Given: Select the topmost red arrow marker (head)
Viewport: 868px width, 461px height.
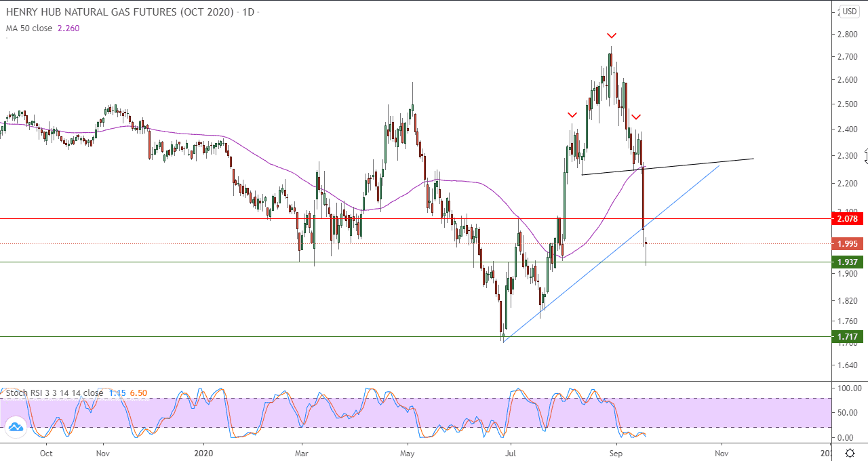Looking at the screenshot, I should click(x=612, y=35).
